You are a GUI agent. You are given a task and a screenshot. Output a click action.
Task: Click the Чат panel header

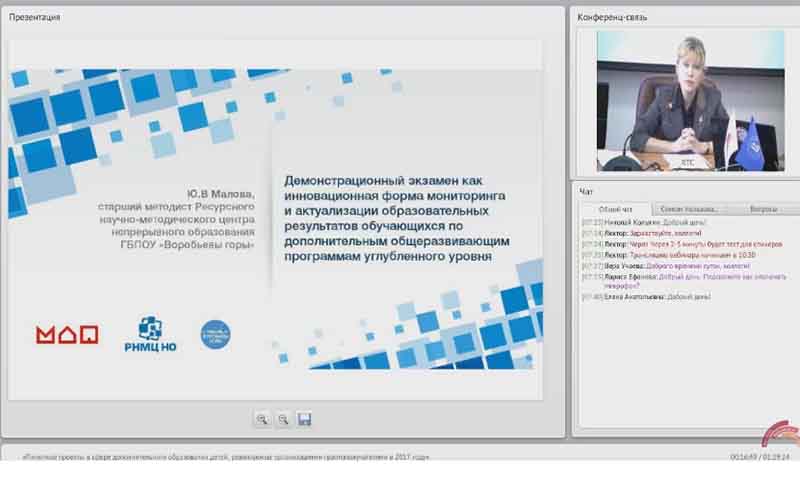586,190
